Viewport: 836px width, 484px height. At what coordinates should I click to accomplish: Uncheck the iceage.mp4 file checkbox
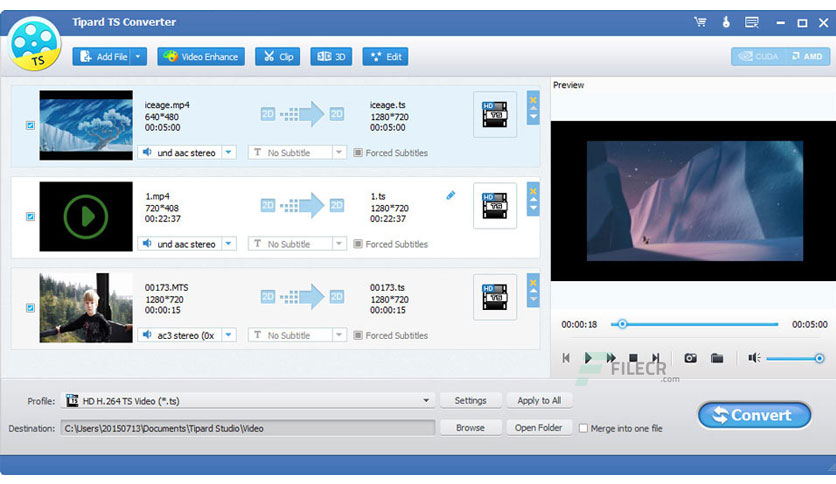(30, 125)
